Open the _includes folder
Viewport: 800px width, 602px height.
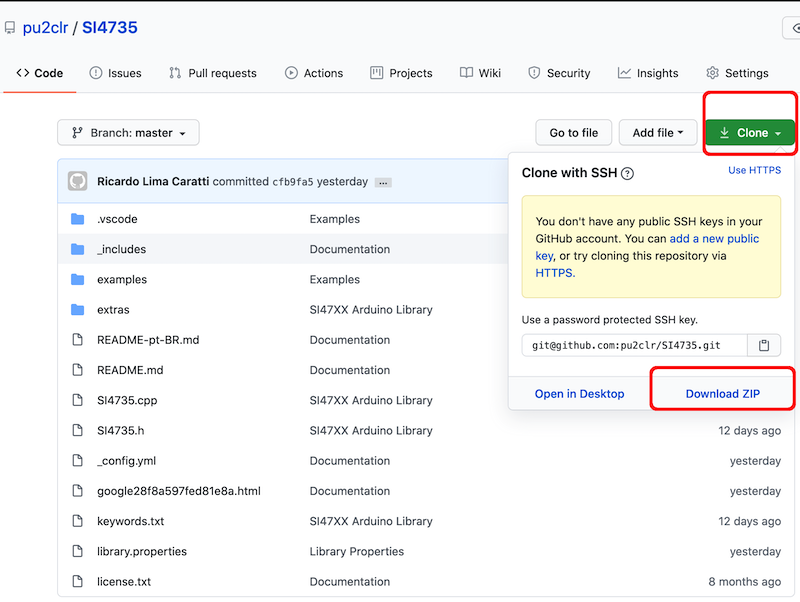[121, 249]
